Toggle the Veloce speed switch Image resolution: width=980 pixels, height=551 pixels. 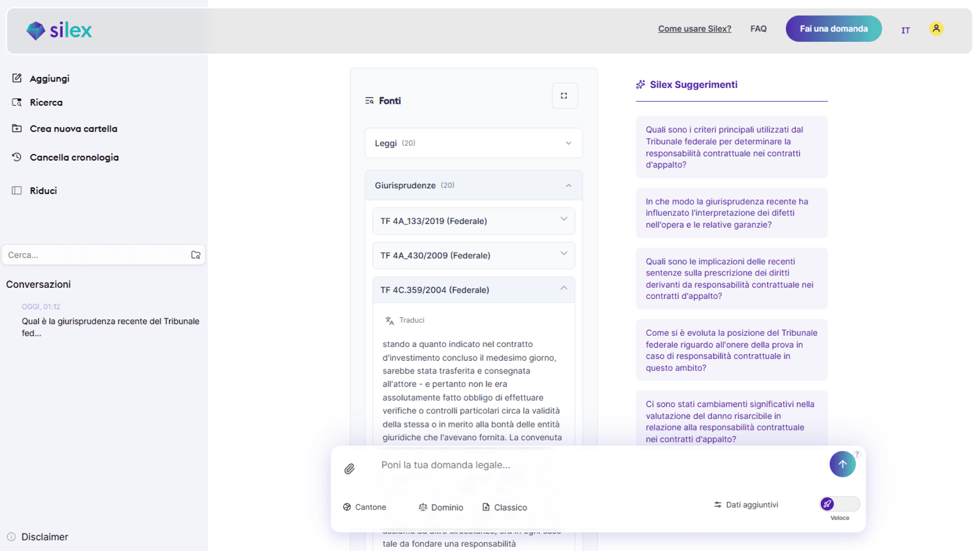[839, 504]
